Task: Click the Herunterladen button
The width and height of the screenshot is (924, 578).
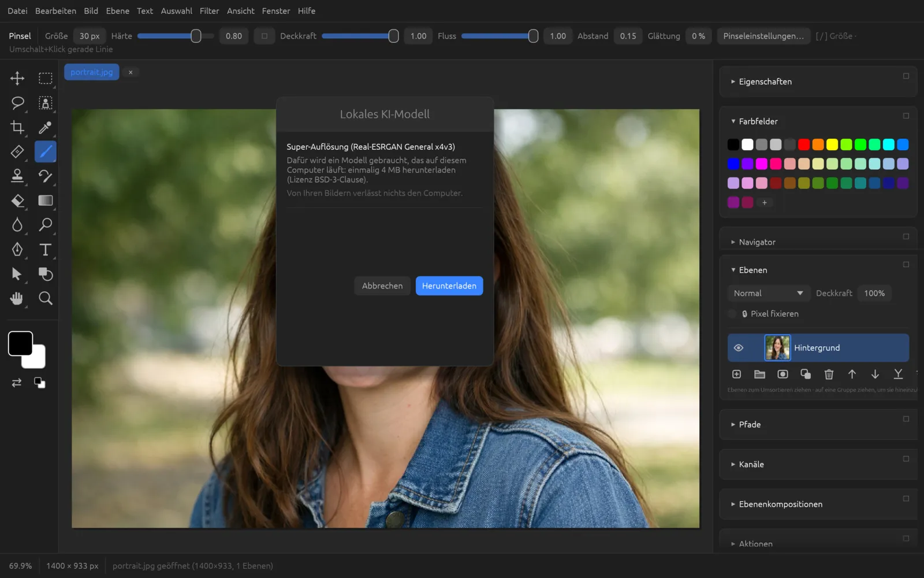Action: coord(449,286)
